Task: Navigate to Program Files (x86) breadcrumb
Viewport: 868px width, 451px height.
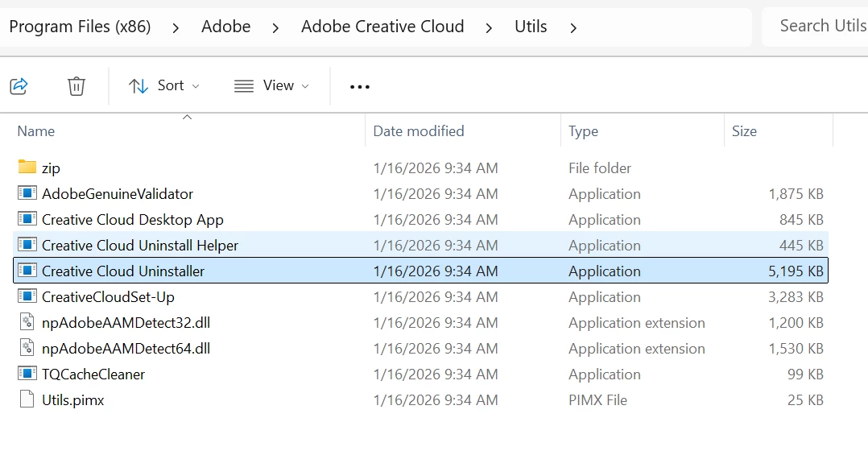Action: (x=80, y=27)
